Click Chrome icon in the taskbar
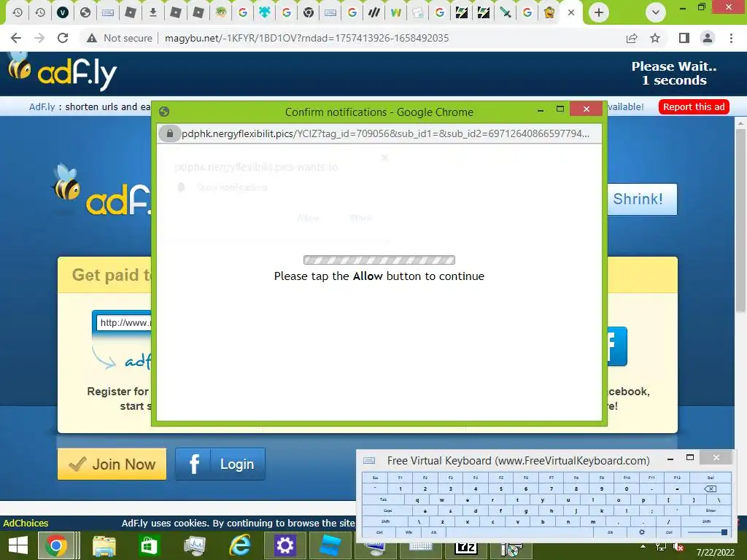Image resolution: width=747 pixels, height=560 pixels. (x=55, y=545)
